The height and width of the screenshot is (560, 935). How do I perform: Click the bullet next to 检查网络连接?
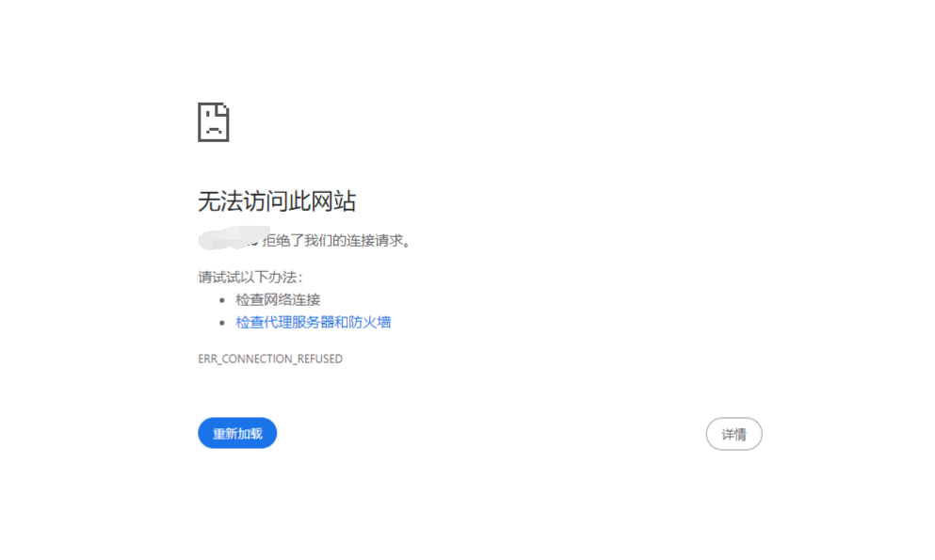pos(222,299)
